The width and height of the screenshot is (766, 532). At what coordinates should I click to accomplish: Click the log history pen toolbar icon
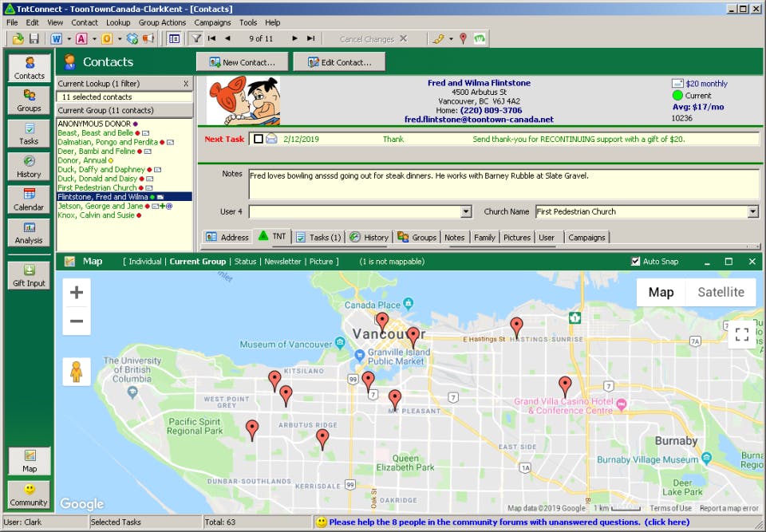tap(438, 38)
